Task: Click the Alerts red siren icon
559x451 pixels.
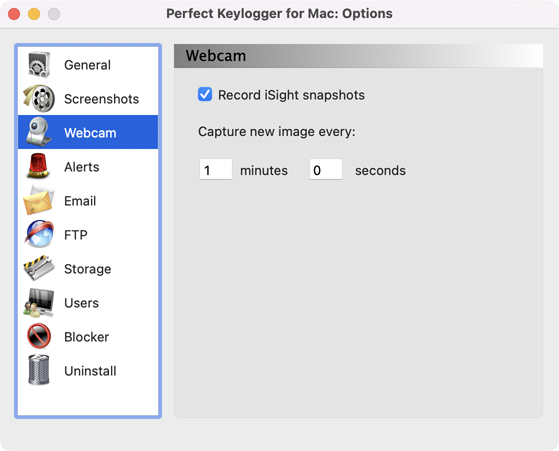Action: (x=38, y=166)
